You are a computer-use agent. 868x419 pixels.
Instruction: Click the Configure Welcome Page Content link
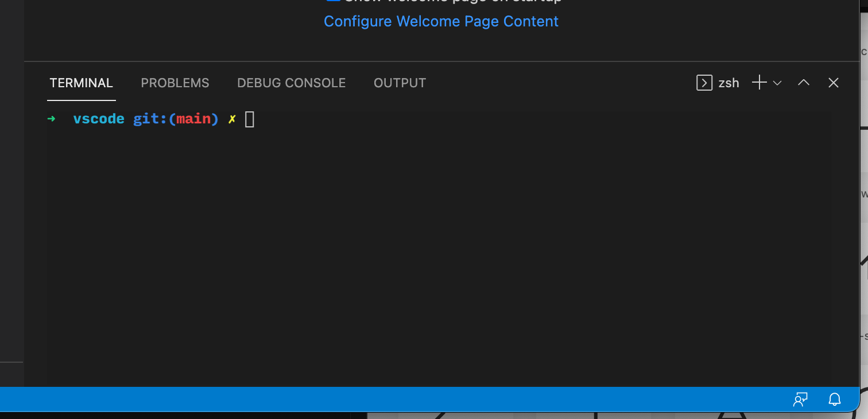[441, 21]
